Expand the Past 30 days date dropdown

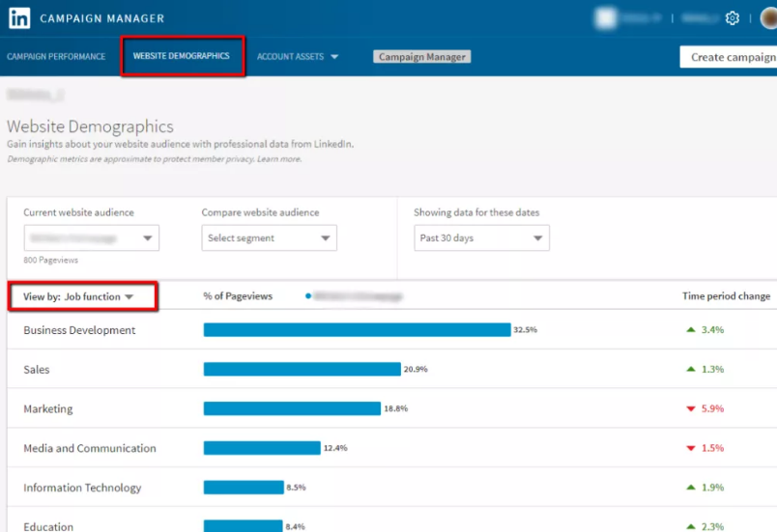point(481,238)
